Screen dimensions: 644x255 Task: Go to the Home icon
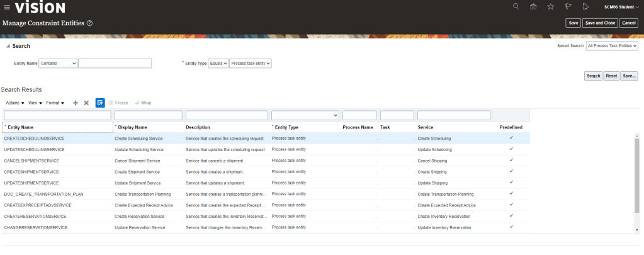(533, 7)
